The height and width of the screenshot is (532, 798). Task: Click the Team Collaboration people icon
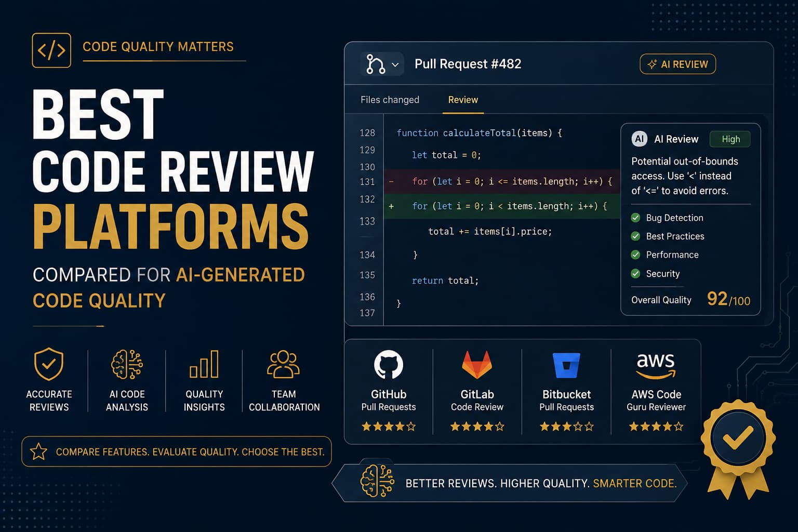(284, 364)
